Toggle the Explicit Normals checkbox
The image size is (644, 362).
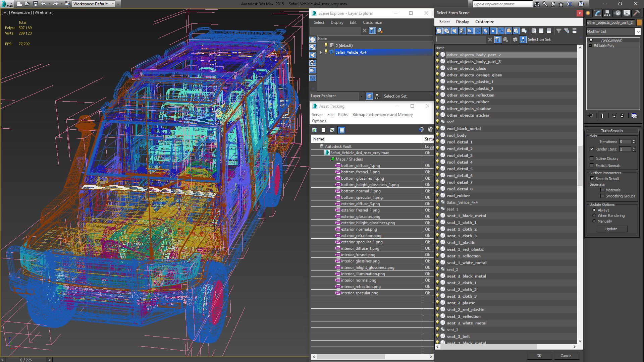pos(592,165)
